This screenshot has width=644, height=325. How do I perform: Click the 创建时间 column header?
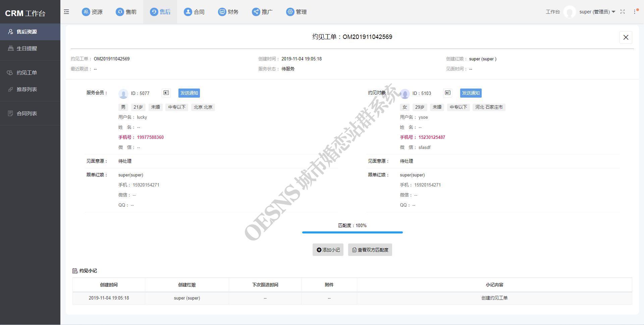pyautogui.click(x=109, y=285)
